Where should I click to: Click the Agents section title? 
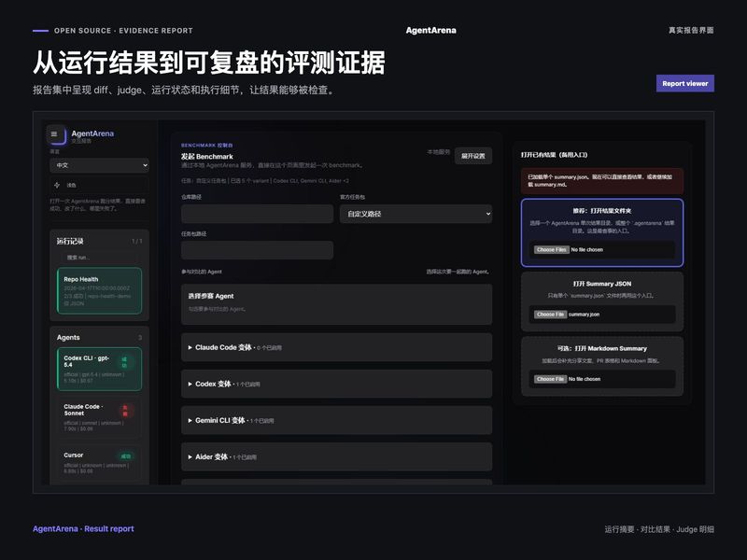point(68,337)
